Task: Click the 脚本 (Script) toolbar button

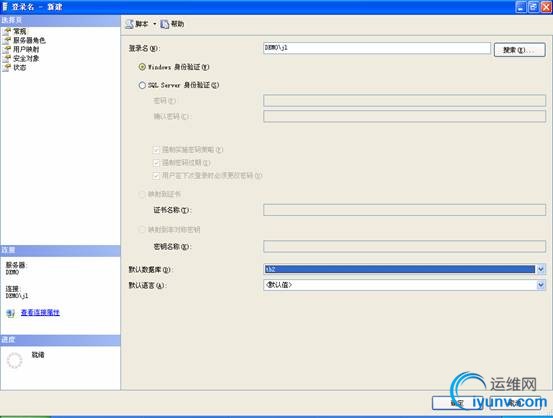Action: [137, 24]
